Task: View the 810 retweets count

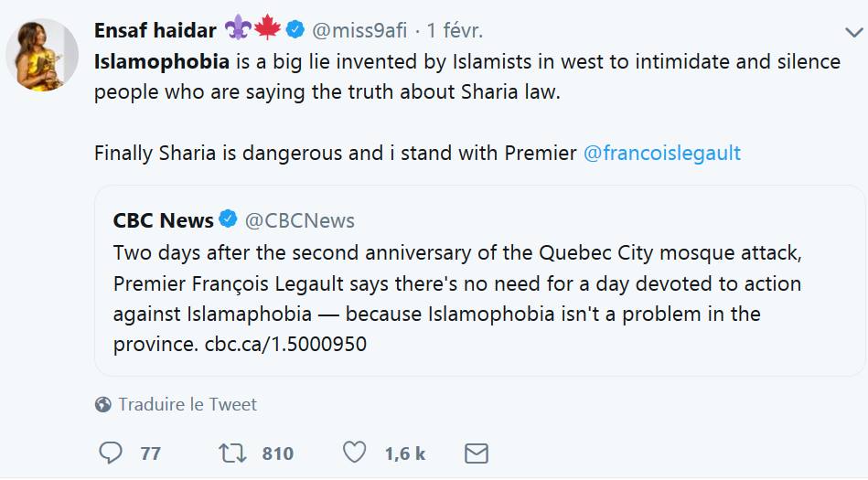Action: pyautogui.click(x=277, y=453)
